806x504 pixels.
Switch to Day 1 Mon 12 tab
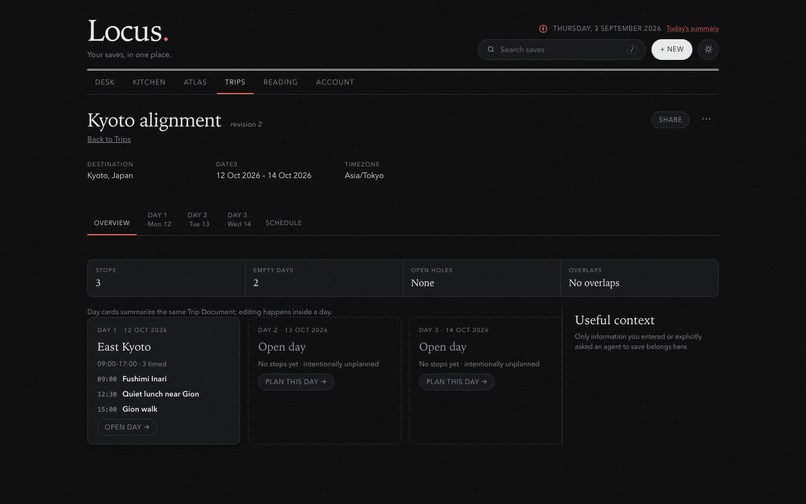[x=158, y=220]
